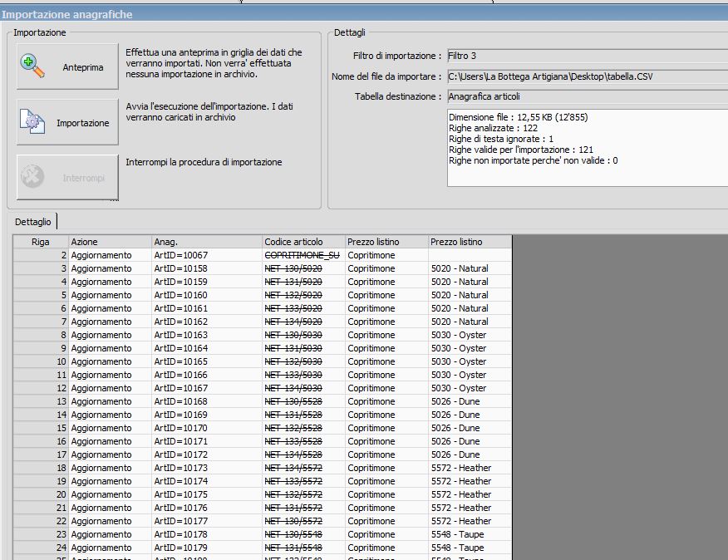Sort by the Azione column header

pos(110,242)
